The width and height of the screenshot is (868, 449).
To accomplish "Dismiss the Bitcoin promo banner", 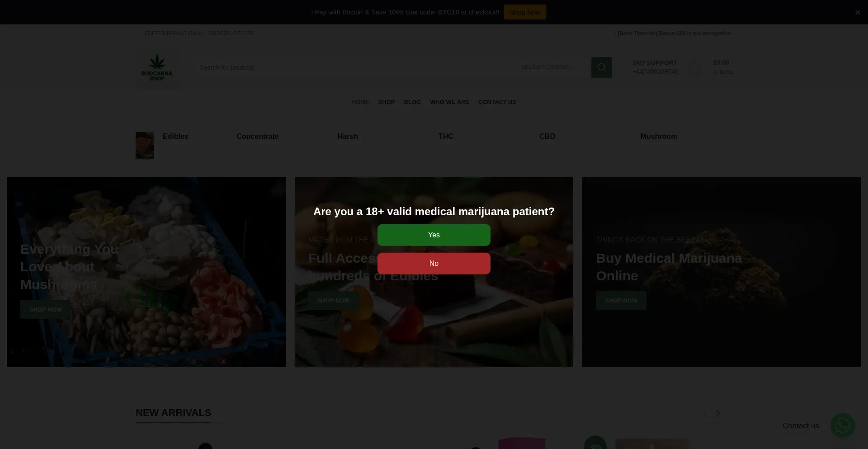I will [857, 12].
